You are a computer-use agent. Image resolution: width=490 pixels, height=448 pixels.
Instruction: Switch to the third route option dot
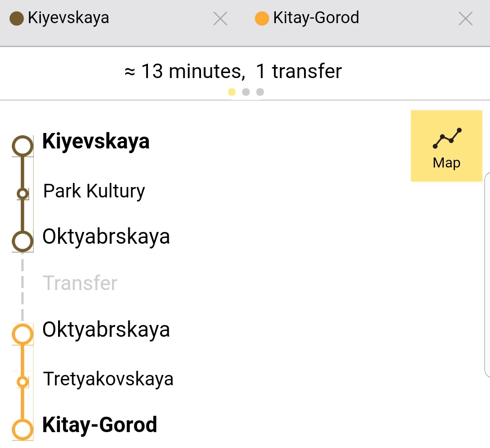coord(260,92)
